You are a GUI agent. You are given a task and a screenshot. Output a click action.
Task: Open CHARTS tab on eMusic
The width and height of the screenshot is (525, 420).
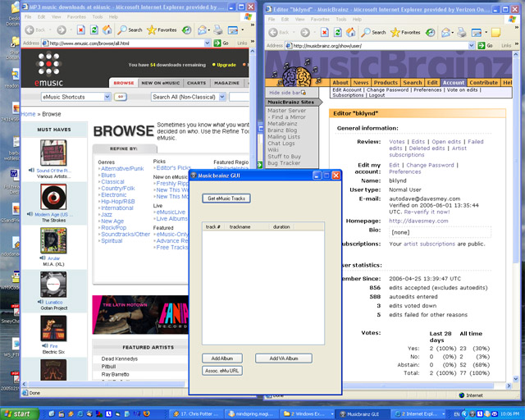point(196,83)
